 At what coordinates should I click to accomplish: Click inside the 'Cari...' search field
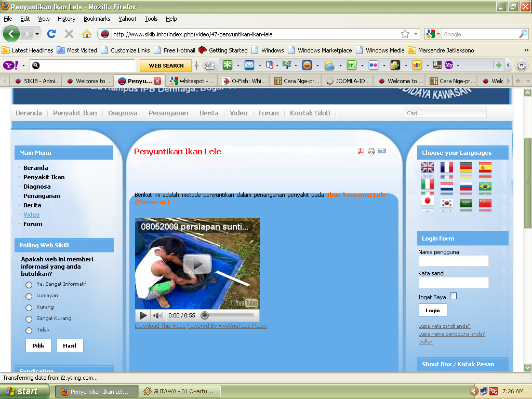point(444,113)
